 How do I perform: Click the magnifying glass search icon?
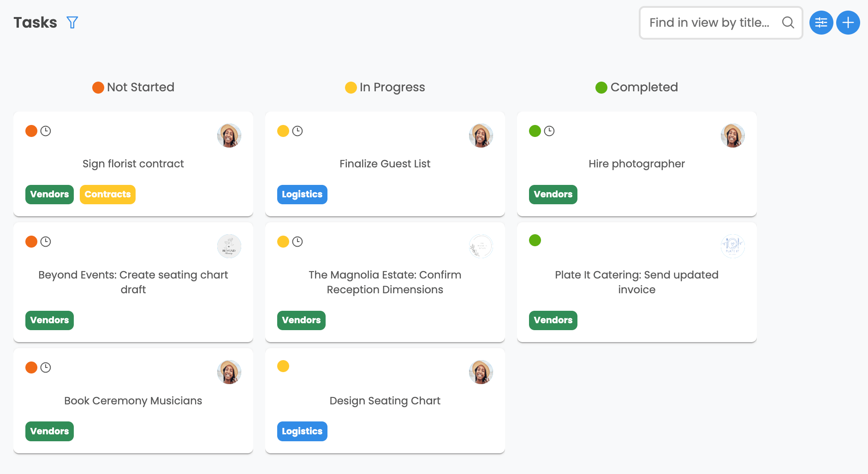pos(788,23)
